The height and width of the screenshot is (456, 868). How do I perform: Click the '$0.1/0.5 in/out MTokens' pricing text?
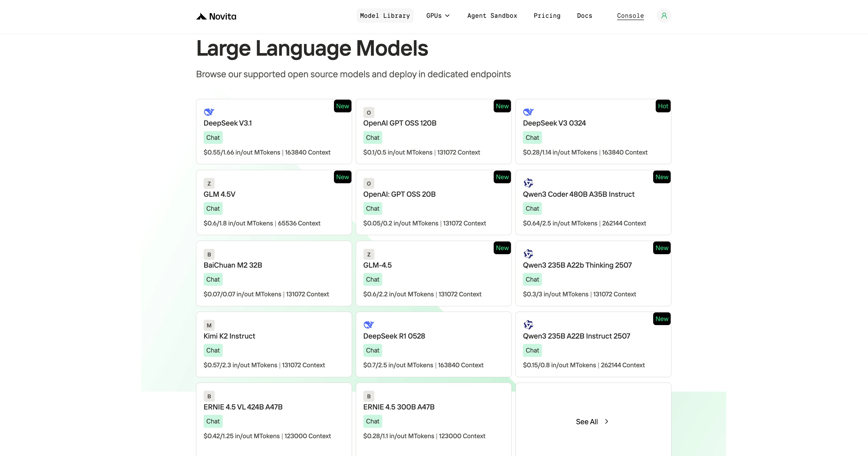pyautogui.click(x=398, y=153)
